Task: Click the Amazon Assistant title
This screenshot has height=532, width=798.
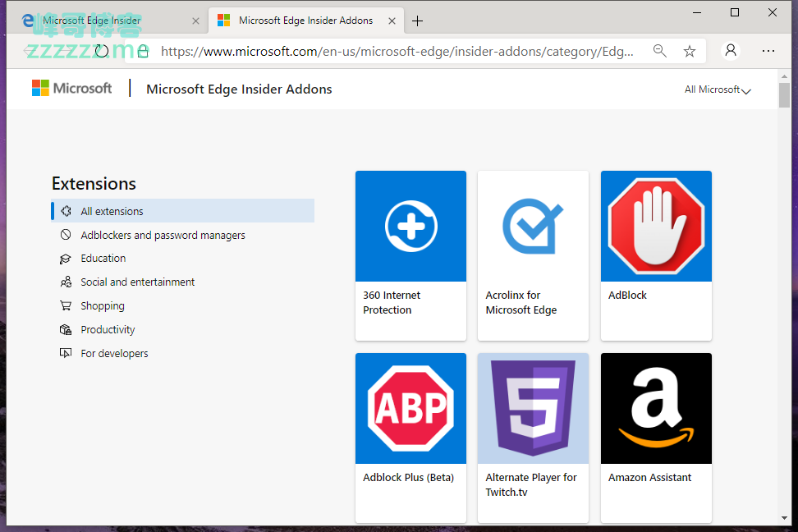Action: pos(650,478)
